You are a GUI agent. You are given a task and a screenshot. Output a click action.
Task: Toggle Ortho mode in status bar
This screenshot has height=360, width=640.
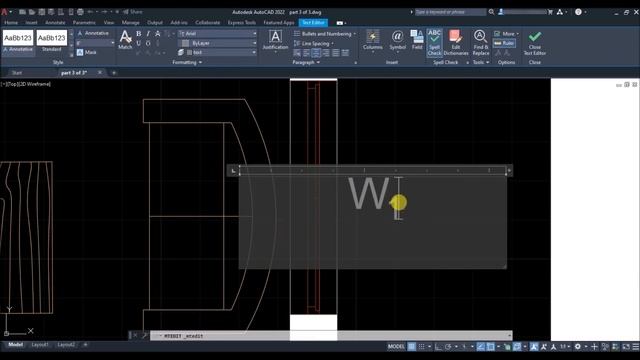click(438, 347)
